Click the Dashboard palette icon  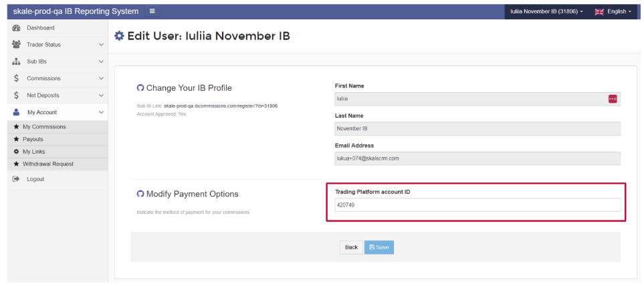[x=16, y=28]
